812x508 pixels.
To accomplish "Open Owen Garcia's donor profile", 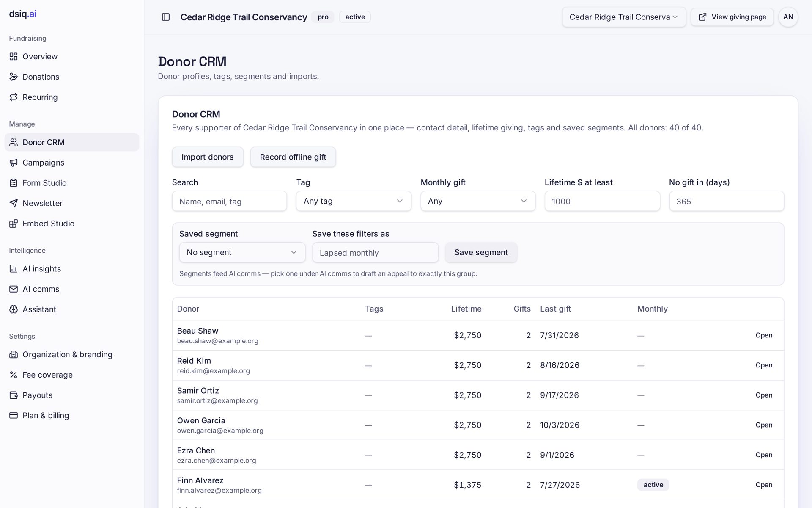I will click(x=764, y=425).
